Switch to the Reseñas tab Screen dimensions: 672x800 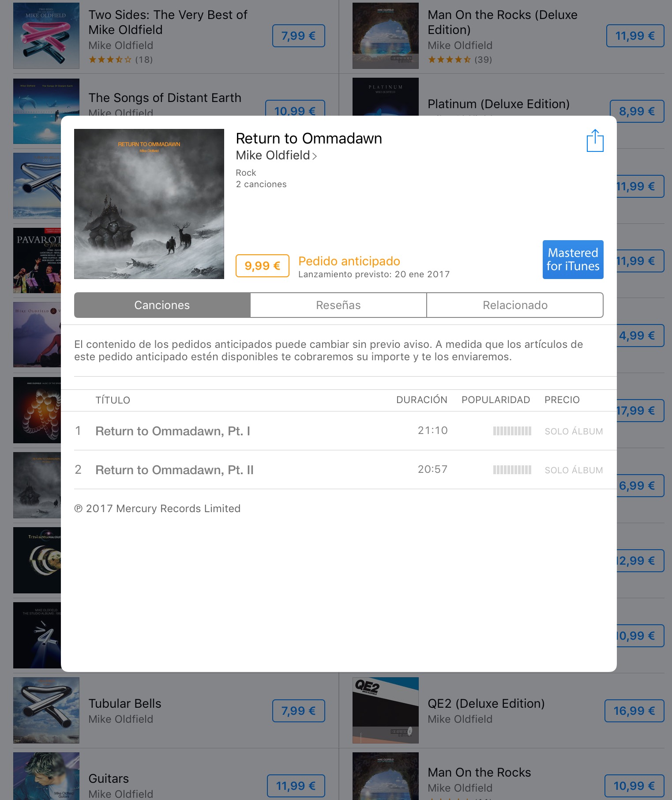tap(338, 305)
